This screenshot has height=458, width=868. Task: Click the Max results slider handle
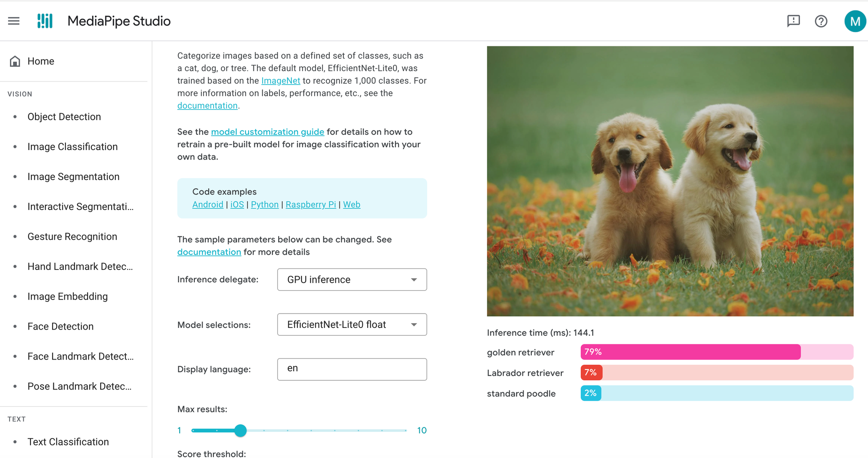pos(240,430)
